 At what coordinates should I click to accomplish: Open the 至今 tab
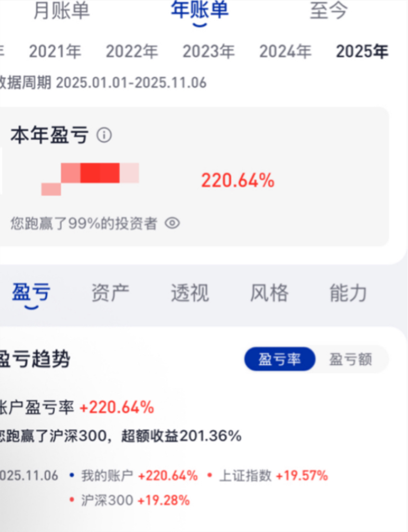pos(328,11)
